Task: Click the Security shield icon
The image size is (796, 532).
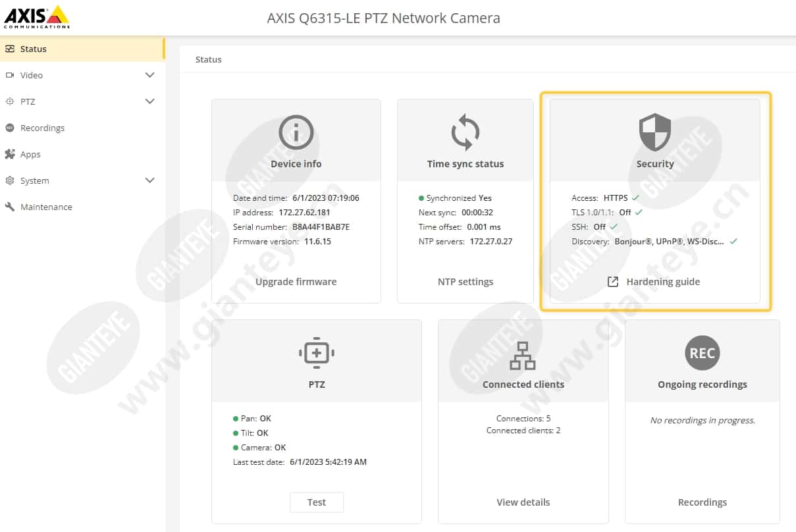Action: pyautogui.click(x=655, y=132)
